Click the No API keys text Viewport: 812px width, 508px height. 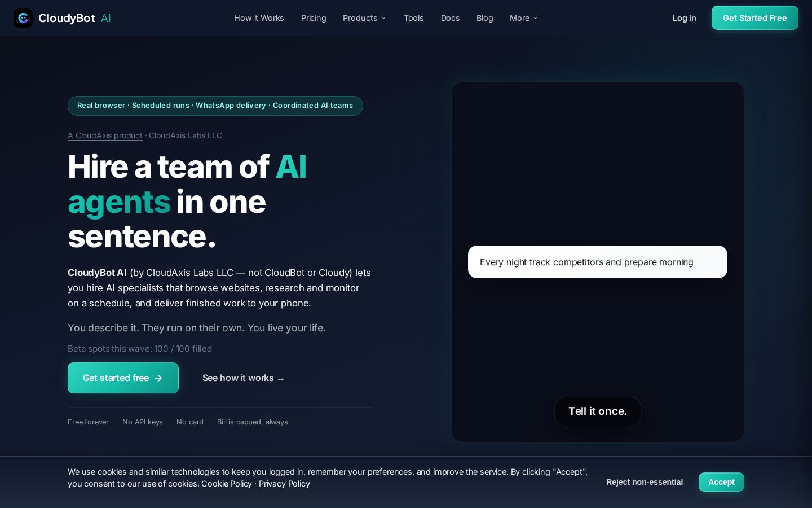[143, 422]
